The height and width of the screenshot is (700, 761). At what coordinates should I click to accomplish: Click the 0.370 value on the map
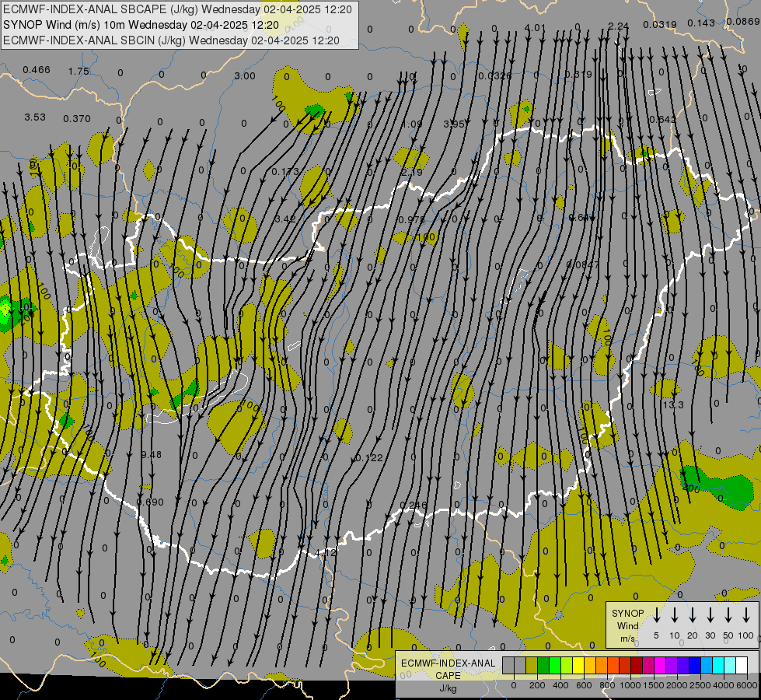77,118
